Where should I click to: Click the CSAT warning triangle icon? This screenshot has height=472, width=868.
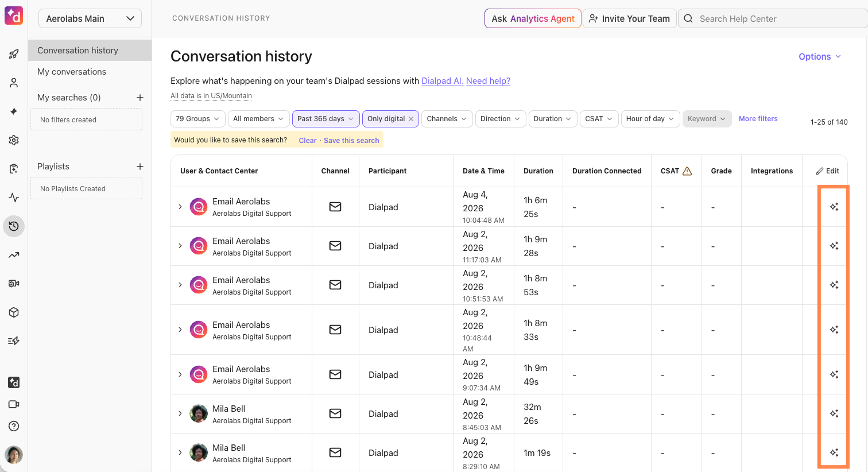point(687,171)
